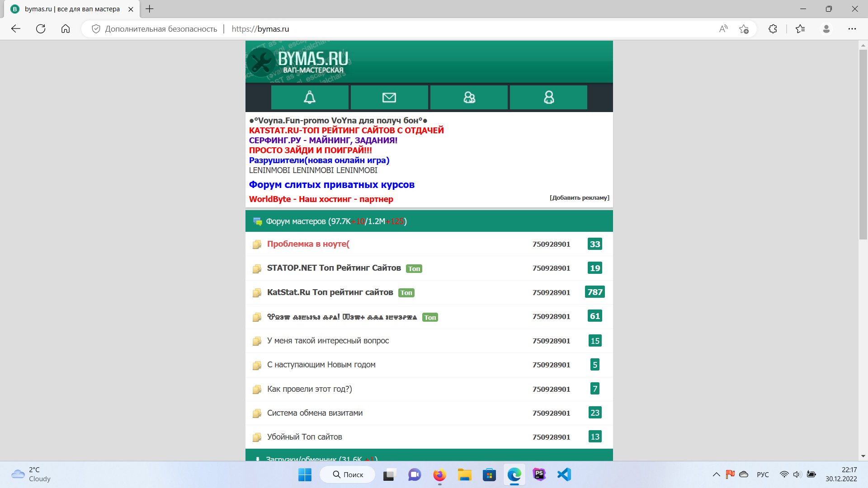Image resolution: width=868 pixels, height=488 pixels.
Task: Open "Проблемка в ноуте(" forum topic
Action: (x=308, y=244)
